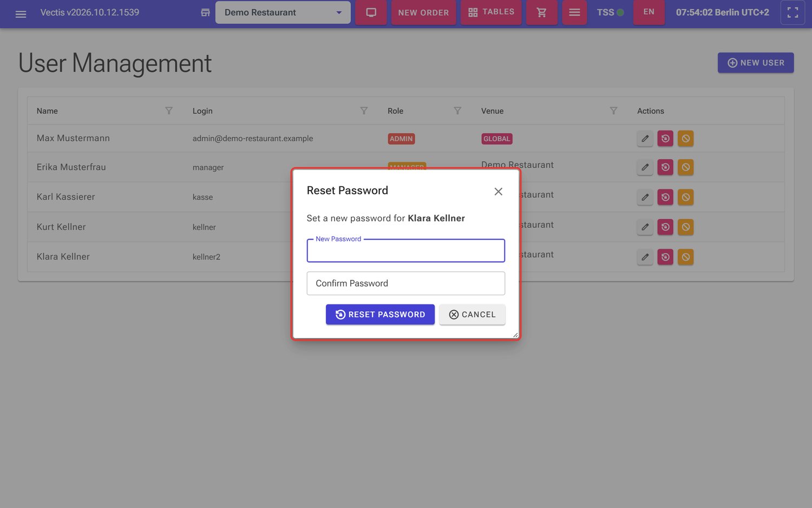Filter the Venue column

coord(613,110)
